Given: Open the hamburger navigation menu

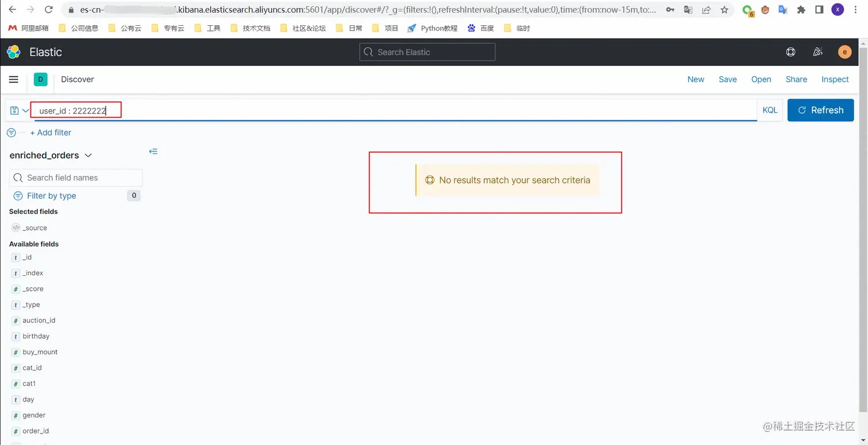Looking at the screenshot, I should 14,80.
